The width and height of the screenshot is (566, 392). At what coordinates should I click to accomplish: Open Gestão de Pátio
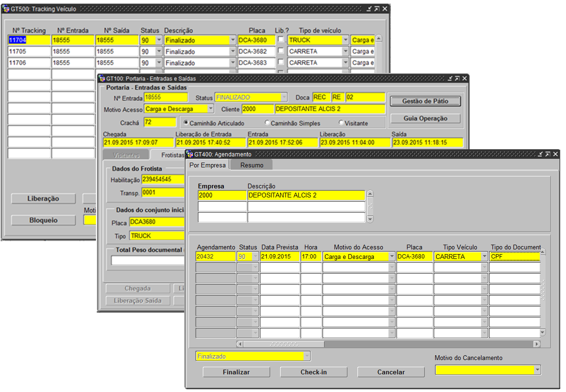[425, 101]
